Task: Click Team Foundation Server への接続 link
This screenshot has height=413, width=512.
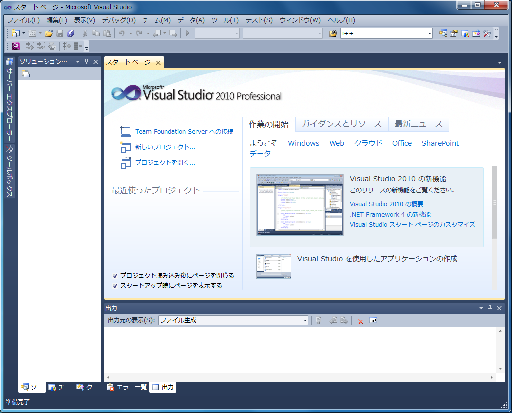Action: (x=184, y=131)
